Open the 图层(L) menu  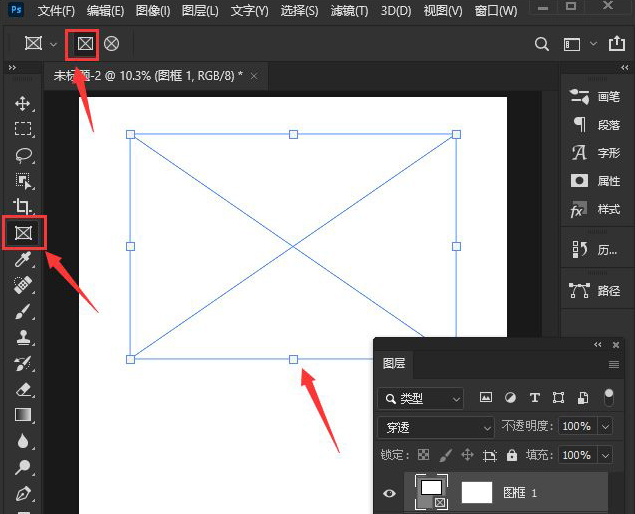[200, 11]
